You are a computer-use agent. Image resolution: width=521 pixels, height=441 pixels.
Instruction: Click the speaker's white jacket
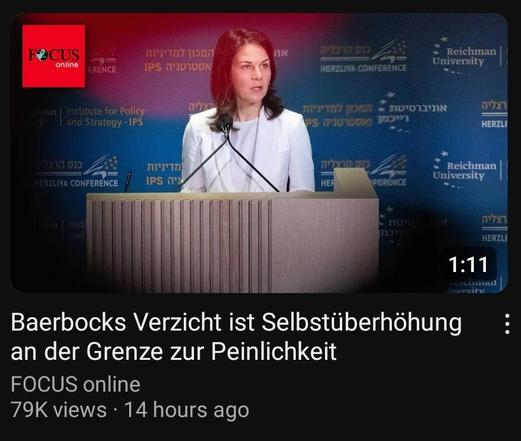[248, 150]
